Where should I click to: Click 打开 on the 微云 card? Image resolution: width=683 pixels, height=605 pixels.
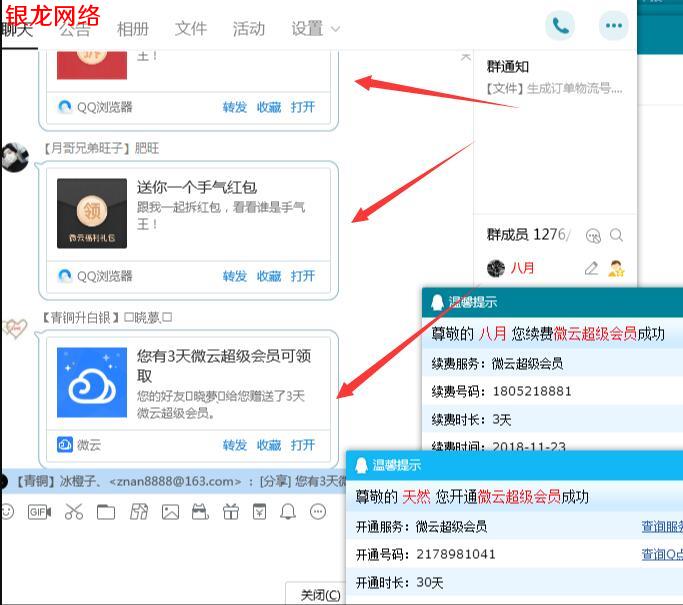pyautogui.click(x=303, y=445)
